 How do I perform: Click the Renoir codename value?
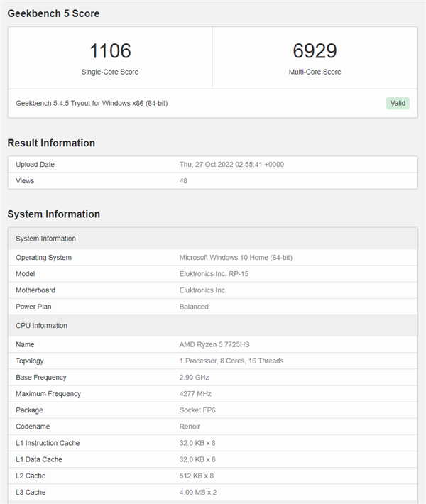(190, 427)
